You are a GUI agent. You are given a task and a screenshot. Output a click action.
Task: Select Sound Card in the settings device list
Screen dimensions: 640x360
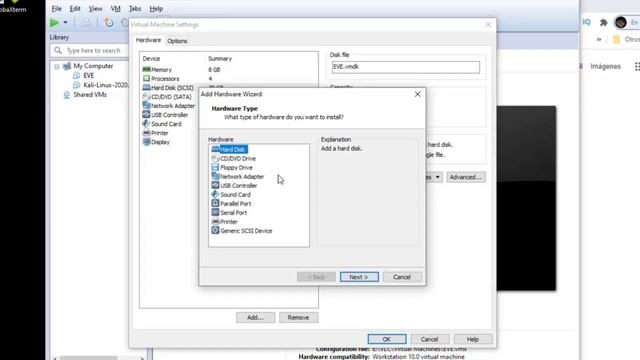162,124
